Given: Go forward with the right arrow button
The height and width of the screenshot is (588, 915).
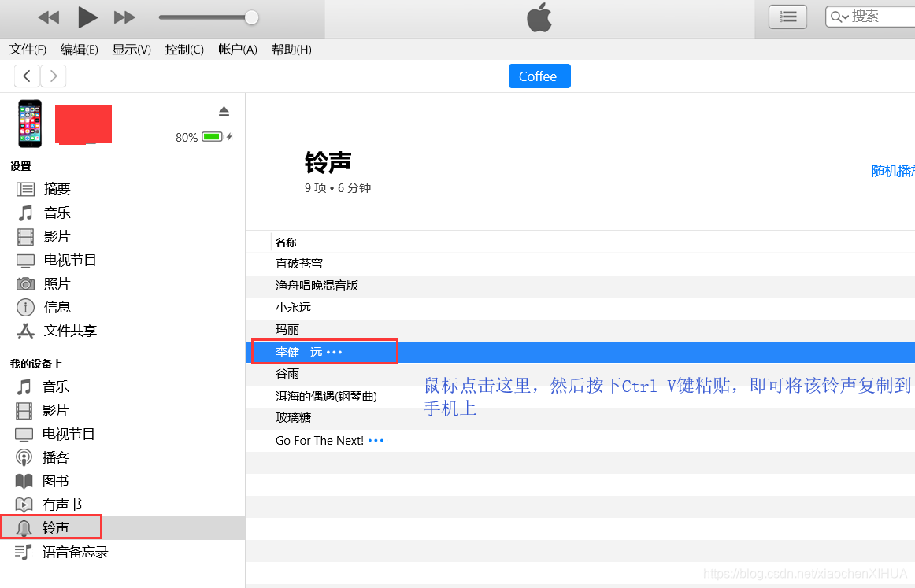Looking at the screenshot, I should [53, 76].
